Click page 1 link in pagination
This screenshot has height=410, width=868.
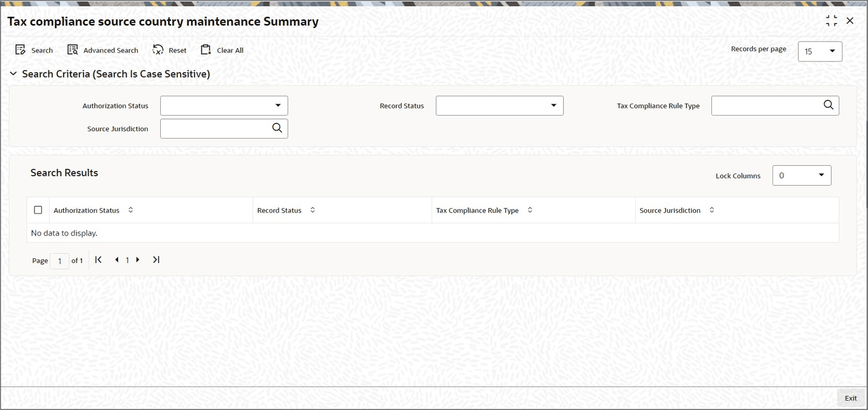[127, 260]
